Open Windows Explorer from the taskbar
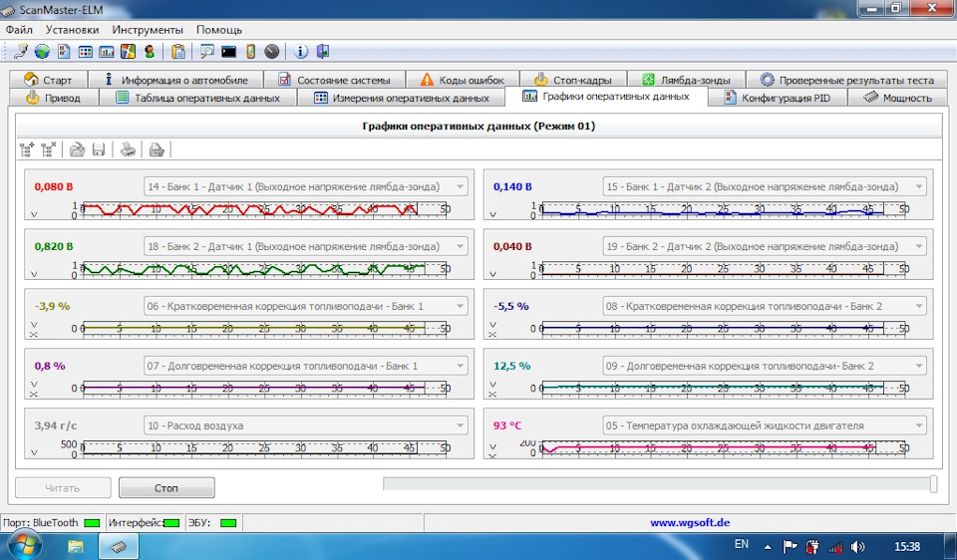Image resolution: width=957 pixels, height=560 pixels. (76, 546)
